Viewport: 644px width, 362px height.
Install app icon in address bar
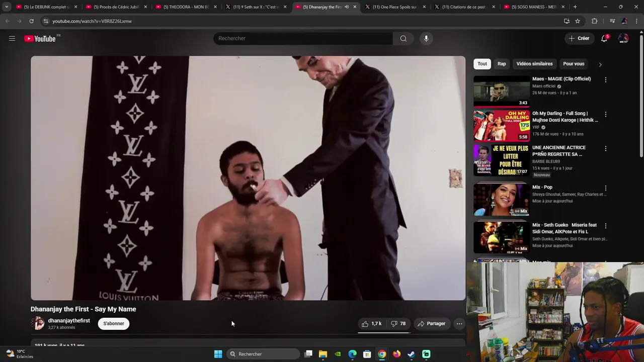click(567, 21)
